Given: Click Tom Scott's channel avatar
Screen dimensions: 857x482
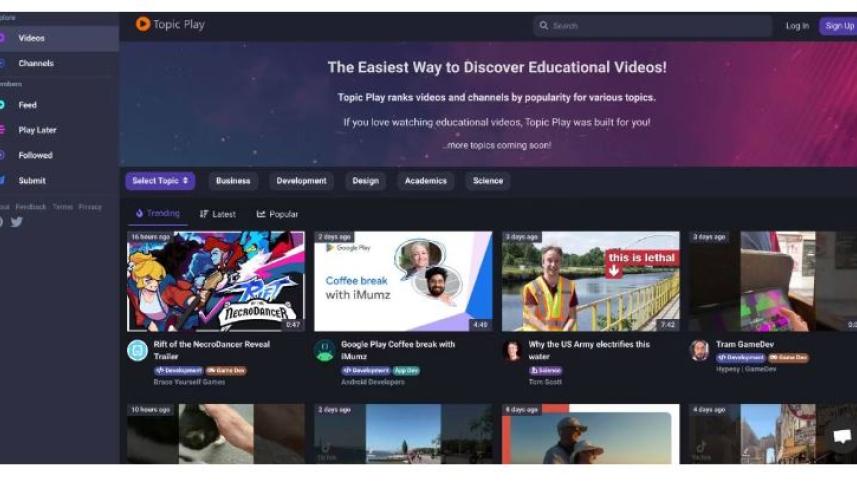Looking at the screenshot, I should pyautogui.click(x=512, y=350).
